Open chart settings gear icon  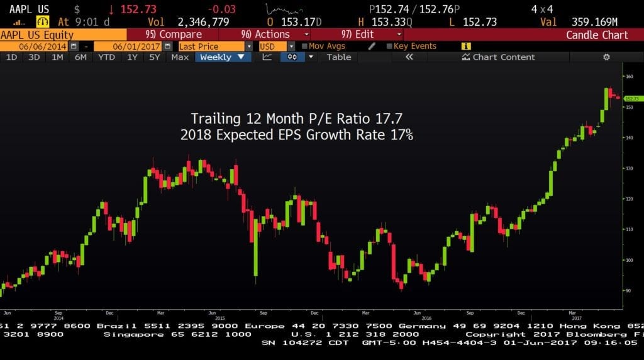click(x=606, y=57)
